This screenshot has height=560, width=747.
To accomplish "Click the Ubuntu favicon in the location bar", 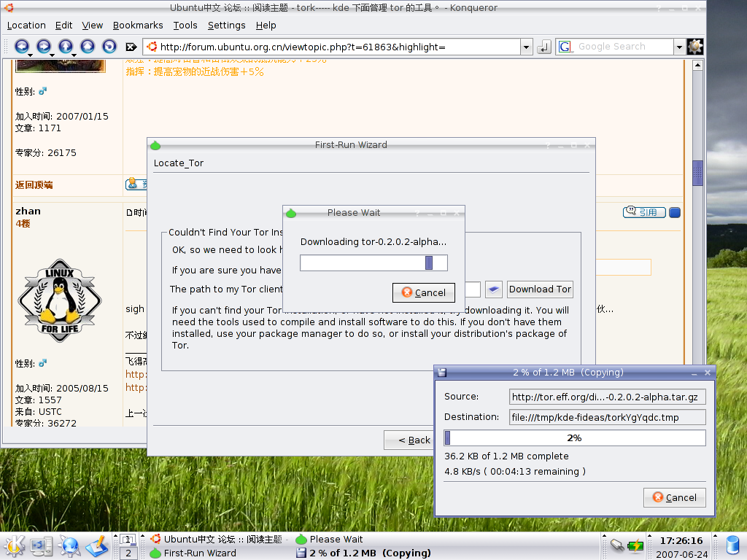I will coord(152,47).
